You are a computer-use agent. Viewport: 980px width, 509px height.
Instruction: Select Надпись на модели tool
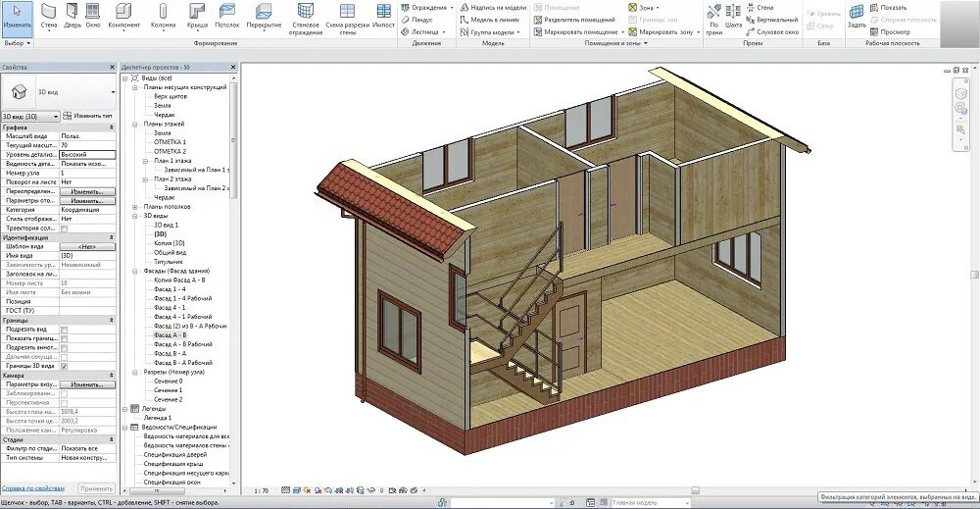tap(493, 8)
